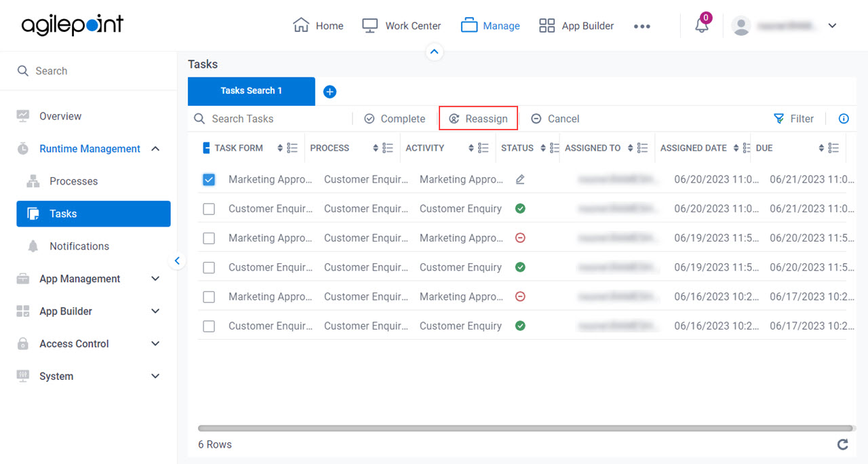Sort by Task Form column

(x=280, y=148)
